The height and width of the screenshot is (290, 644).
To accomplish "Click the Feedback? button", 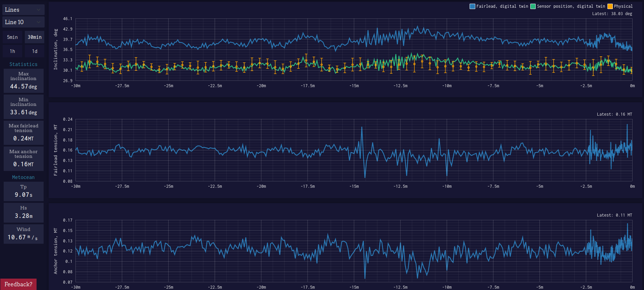I will click(x=18, y=284).
